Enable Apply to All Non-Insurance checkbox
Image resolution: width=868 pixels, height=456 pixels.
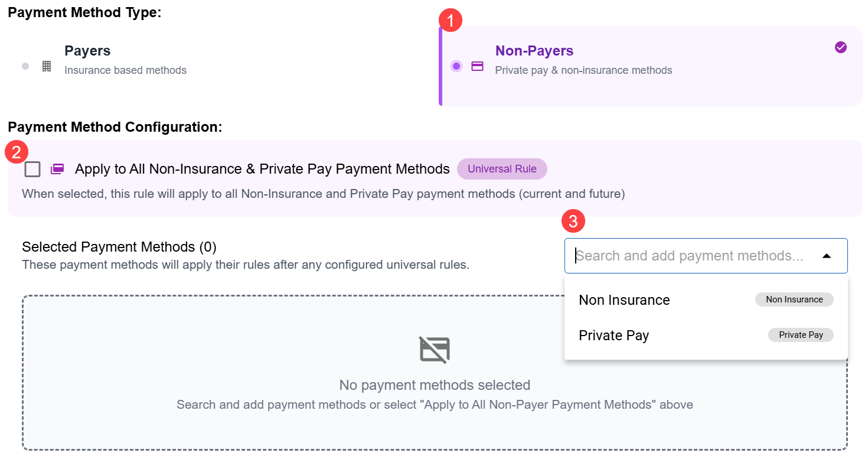click(x=32, y=170)
